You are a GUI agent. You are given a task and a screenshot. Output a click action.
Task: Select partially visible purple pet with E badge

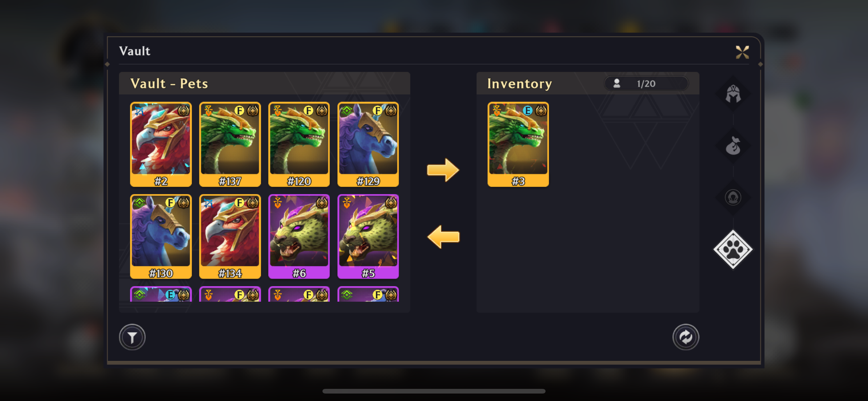click(x=161, y=294)
